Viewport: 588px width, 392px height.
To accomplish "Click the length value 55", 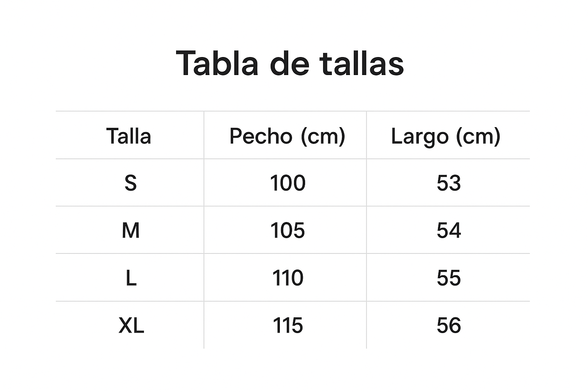I will 449,278.
